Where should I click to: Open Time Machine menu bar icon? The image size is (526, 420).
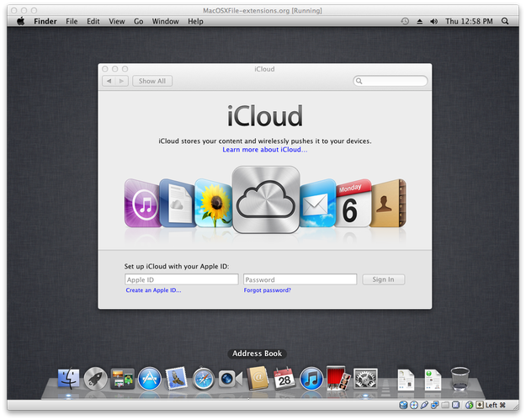[x=405, y=21]
